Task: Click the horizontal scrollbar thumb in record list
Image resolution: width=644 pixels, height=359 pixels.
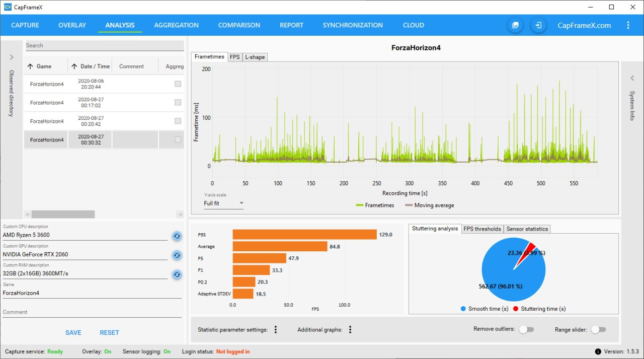Action: [x=63, y=214]
